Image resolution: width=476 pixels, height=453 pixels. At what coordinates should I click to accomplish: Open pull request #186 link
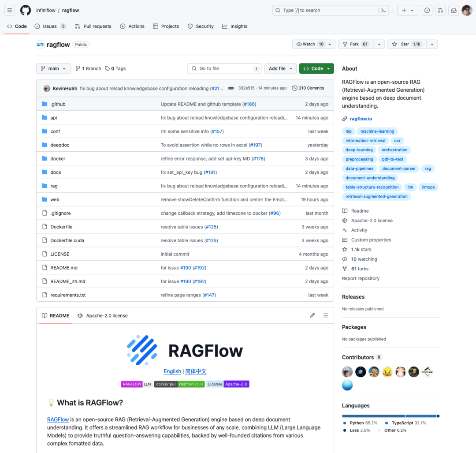(x=249, y=104)
